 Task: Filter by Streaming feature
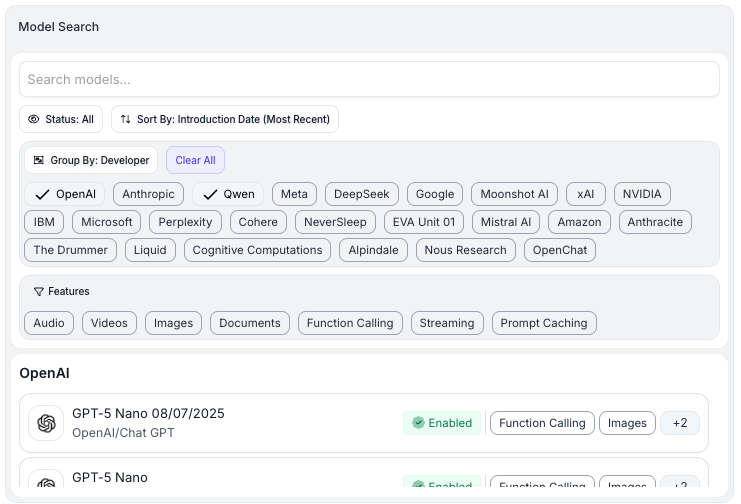click(447, 323)
